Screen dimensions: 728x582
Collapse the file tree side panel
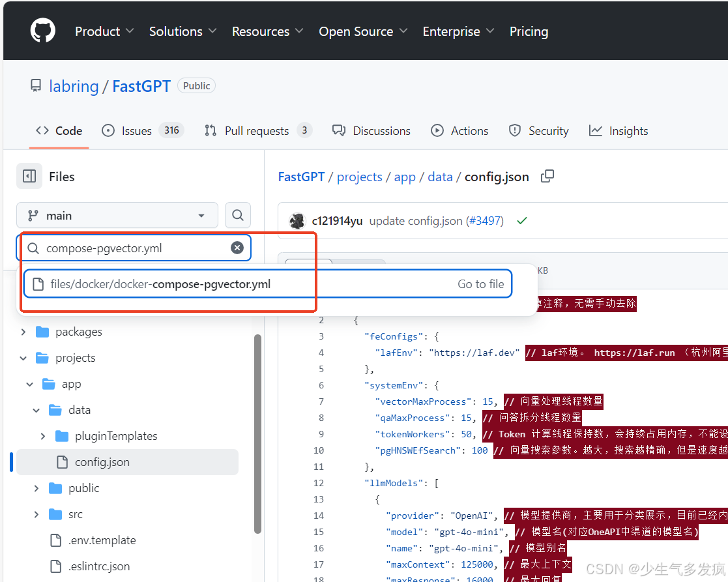pos(29,177)
